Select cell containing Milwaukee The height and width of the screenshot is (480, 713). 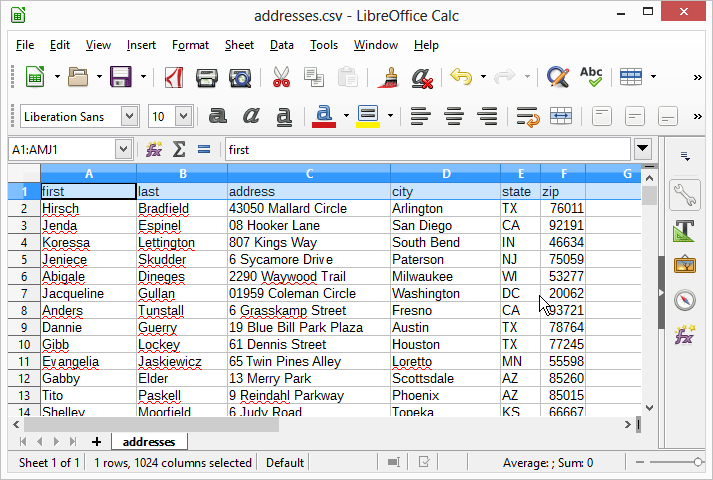[x=445, y=276]
